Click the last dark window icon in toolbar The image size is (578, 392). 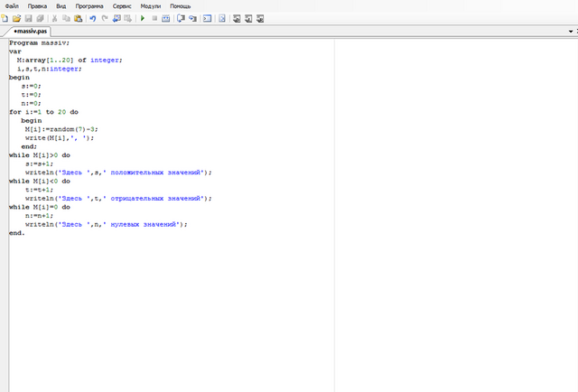pos(260,18)
